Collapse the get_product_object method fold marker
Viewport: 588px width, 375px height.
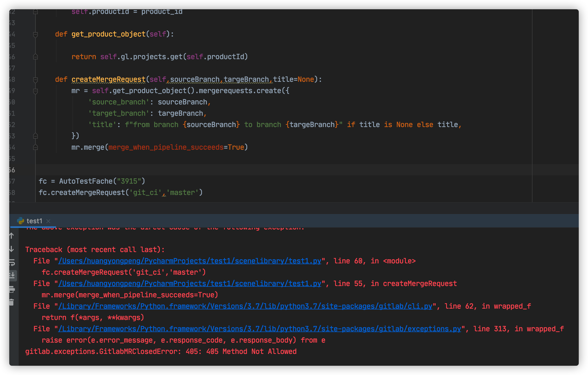[x=35, y=34]
